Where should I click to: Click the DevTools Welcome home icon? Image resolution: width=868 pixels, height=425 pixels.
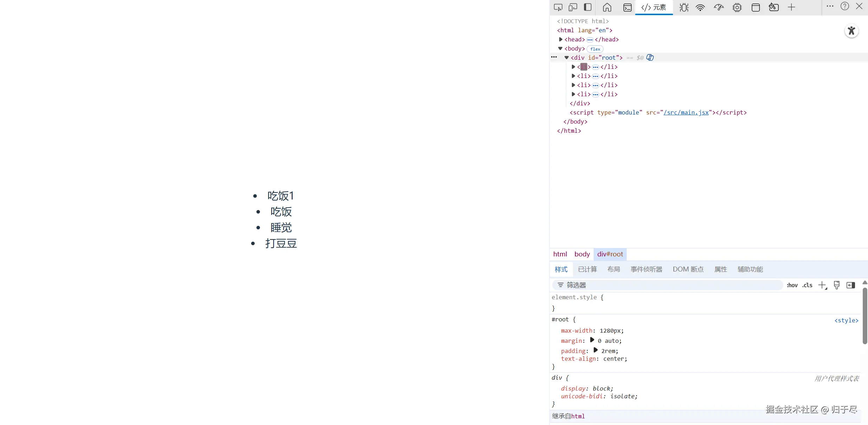click(x=607, y=7)
